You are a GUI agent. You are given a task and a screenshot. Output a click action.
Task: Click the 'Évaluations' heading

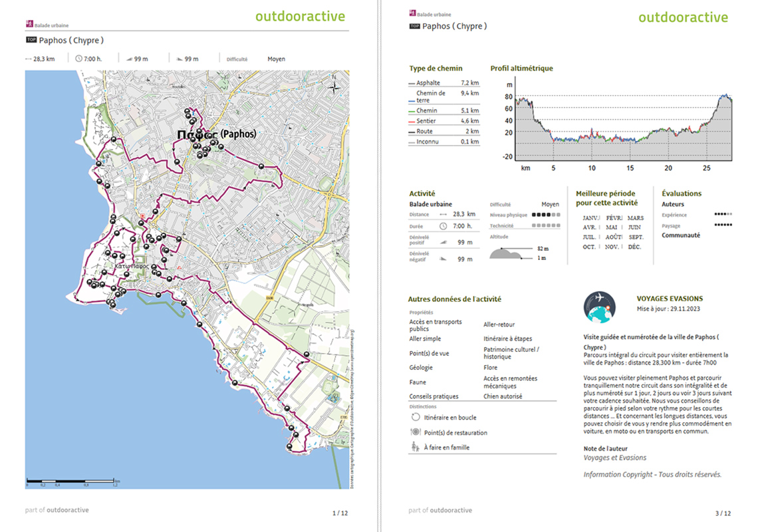pyautogui.click(x=682, y=193)
